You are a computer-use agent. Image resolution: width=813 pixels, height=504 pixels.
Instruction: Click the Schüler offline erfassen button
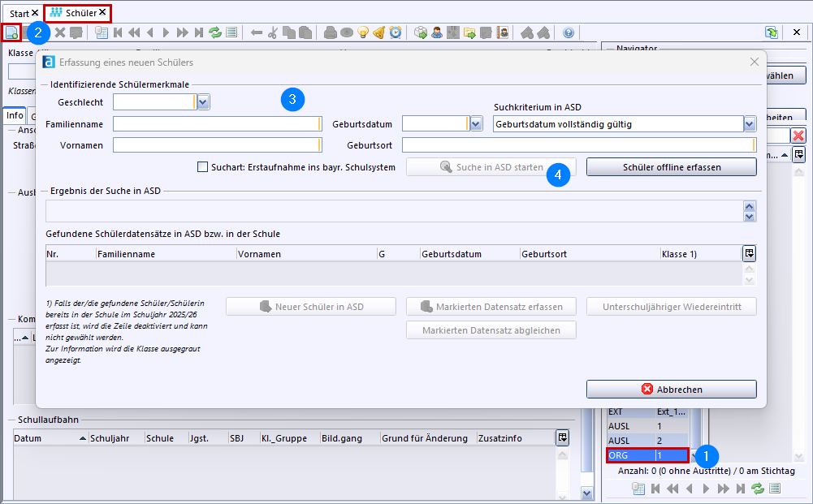(671, 167)
